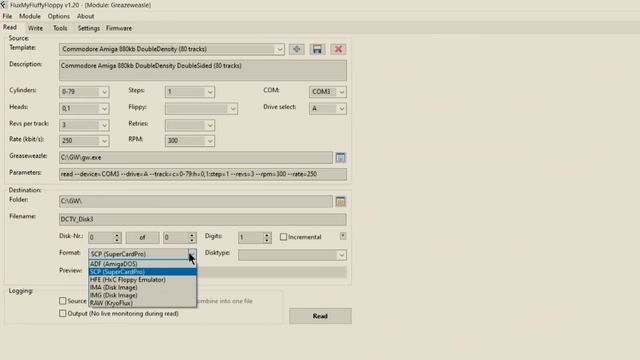Screen dimensions: 640x360
Task: Enable the Incremental checkbox
Action: coord(283,237)
